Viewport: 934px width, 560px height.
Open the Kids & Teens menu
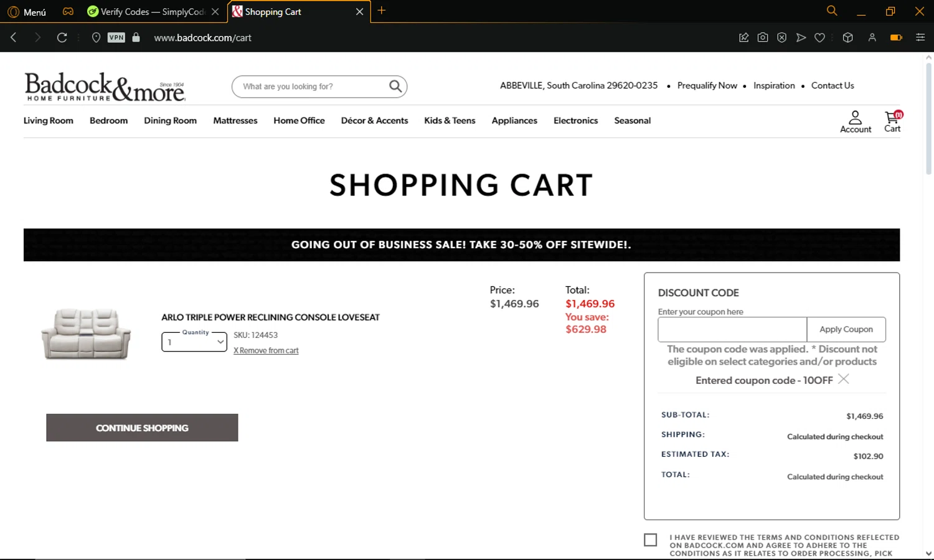tap(450, 121)
